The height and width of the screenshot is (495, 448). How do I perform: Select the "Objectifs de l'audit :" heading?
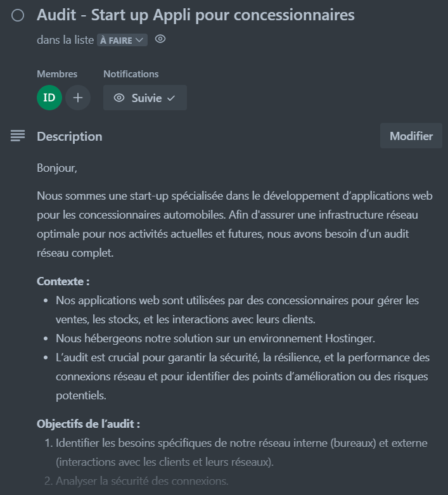click(x=88, y=424)
